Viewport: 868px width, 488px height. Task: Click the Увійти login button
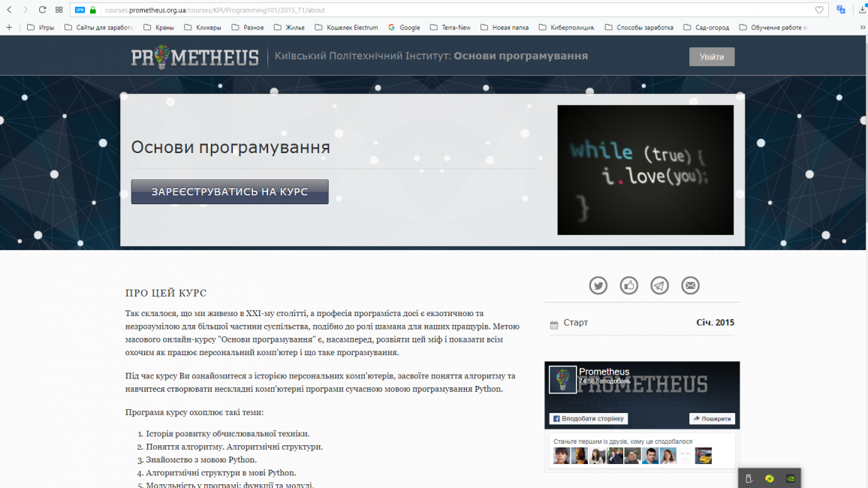(x=712, y=56)
